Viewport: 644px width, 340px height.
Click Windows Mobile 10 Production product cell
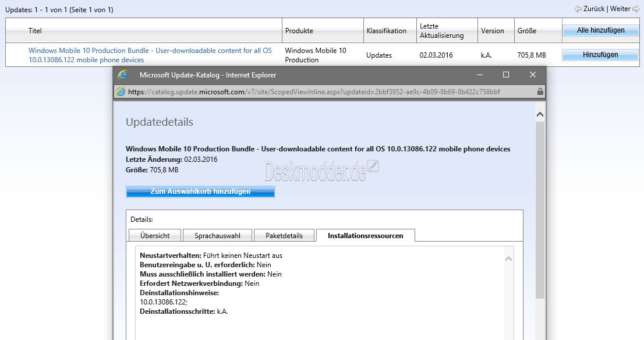pyautogui.click(x=316, y=55)
